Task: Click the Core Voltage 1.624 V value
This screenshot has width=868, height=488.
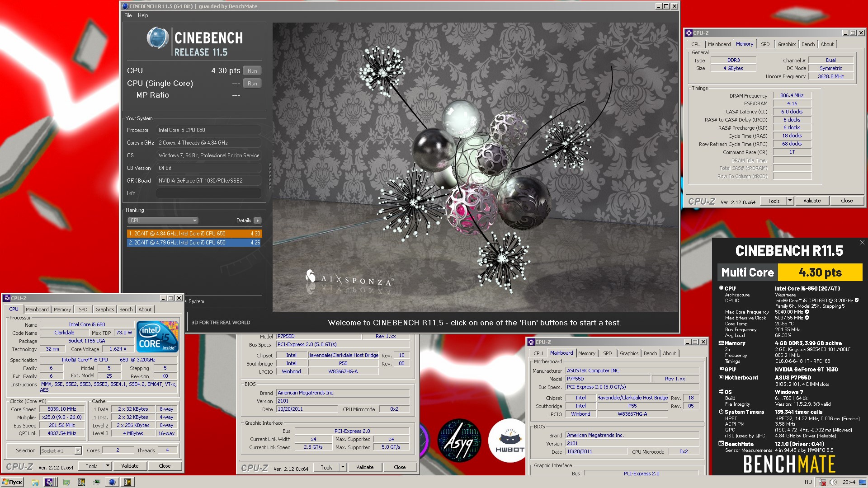Action: [x=118, y=349]
